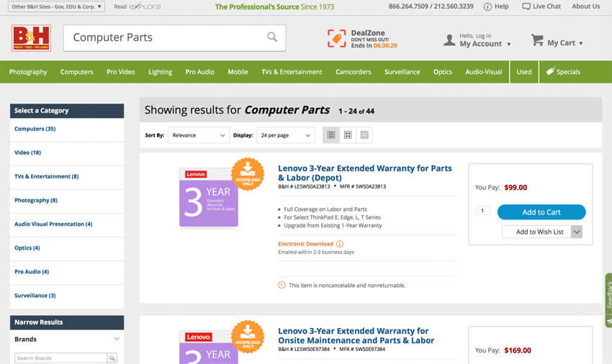Open the Feedback side tab
The image size is (612, 364).
(x=608, y=300)
